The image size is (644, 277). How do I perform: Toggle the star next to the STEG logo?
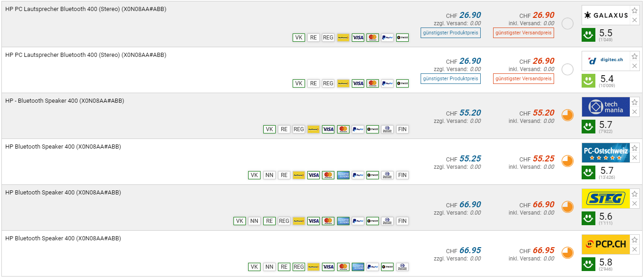[x=634, y=194]
